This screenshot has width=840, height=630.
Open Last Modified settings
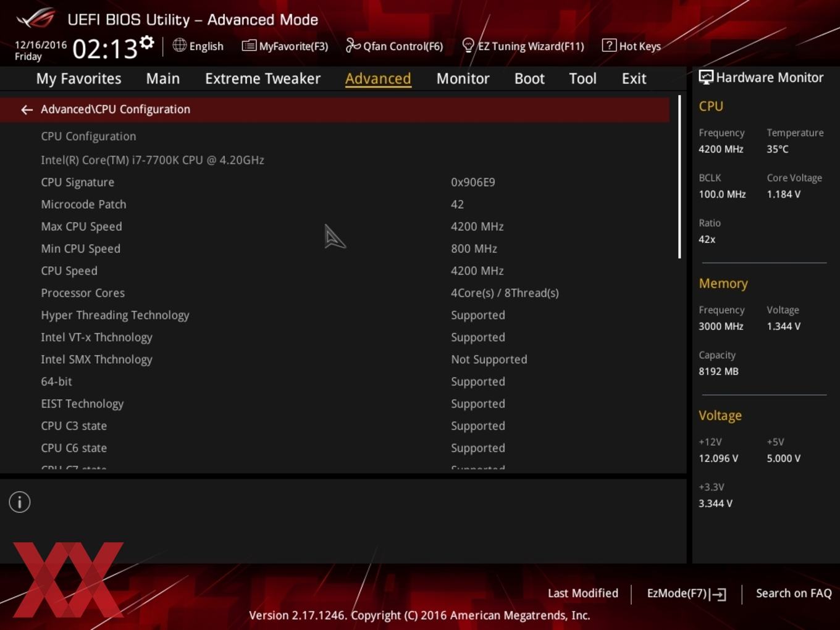click(583, 594)
